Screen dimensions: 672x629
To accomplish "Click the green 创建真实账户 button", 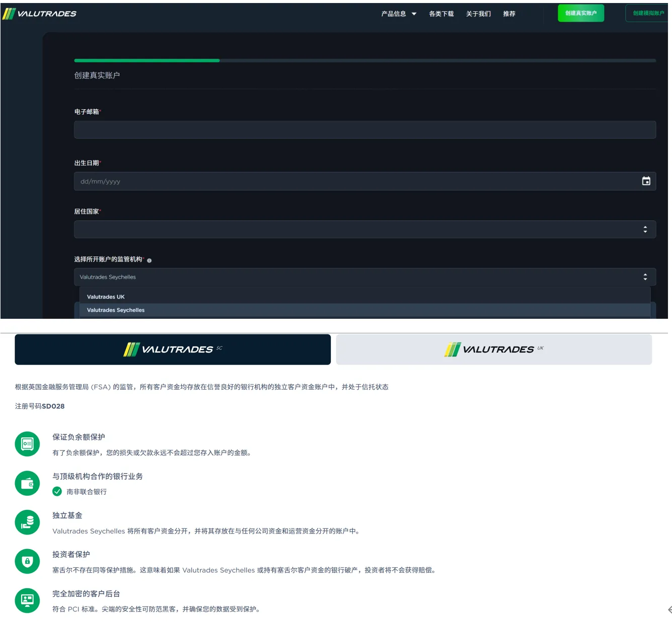I will pyautogui.click(x=581, y=13).
